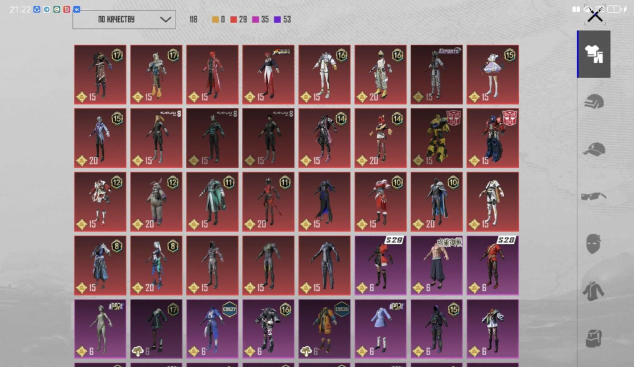Open the 'По качеству' sort dropdown
Image resolution: width=634 pixels, height=367 pixels.
124,19
